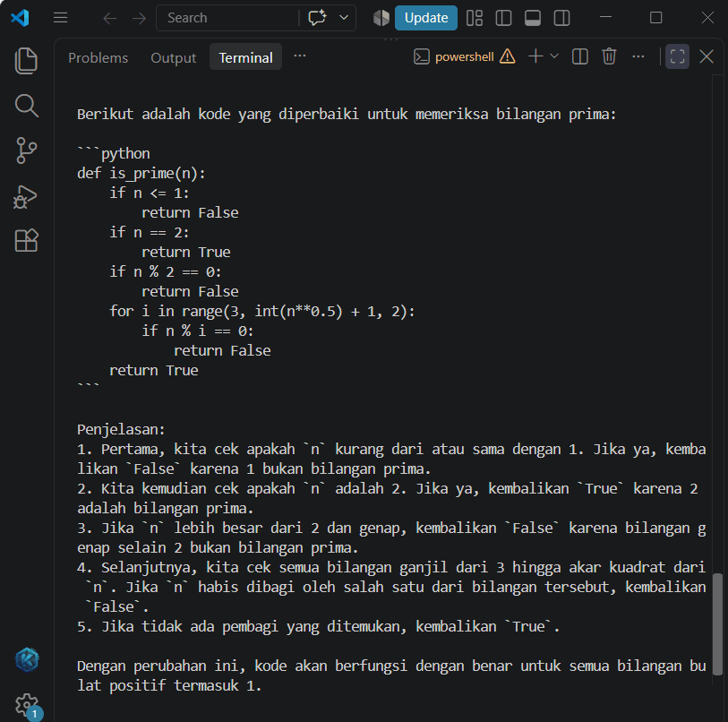Click the powershell terminal label
The image size is (728, 722).
(x=464, y=56)
